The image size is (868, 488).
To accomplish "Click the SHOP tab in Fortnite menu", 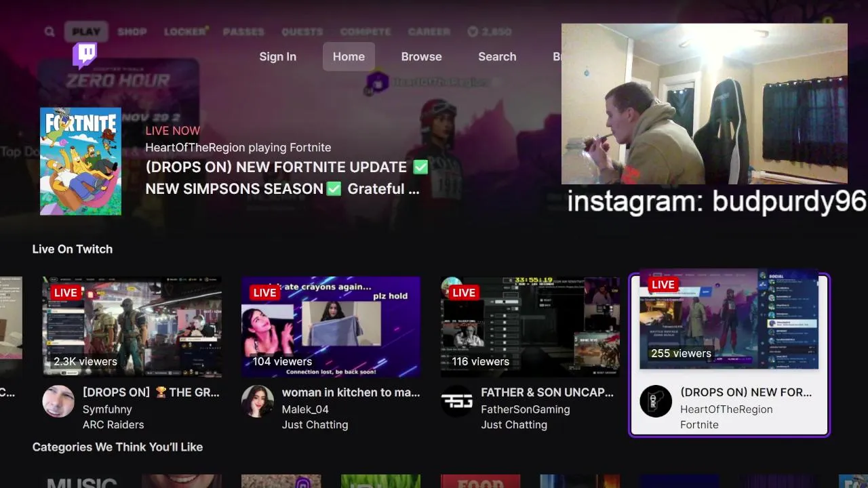I will [x=132, y=32].
